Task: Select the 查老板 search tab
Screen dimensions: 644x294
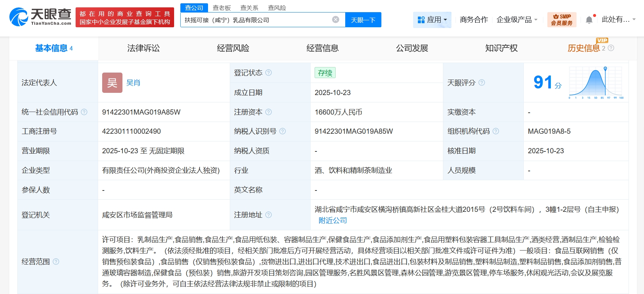Action: [x=222, y=8]
